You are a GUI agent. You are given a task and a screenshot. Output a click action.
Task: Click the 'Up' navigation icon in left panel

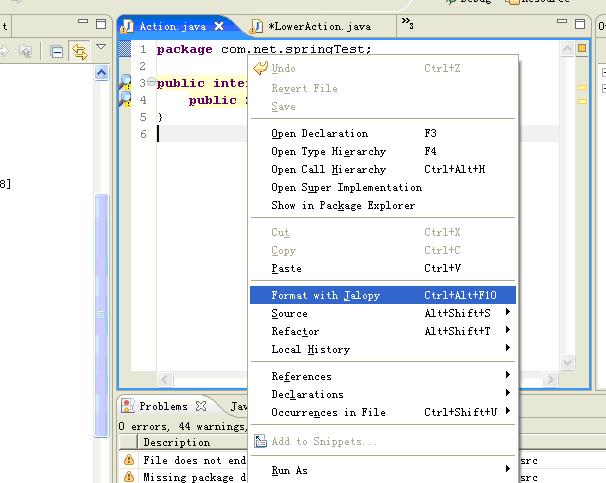click(x=26, y=51)
